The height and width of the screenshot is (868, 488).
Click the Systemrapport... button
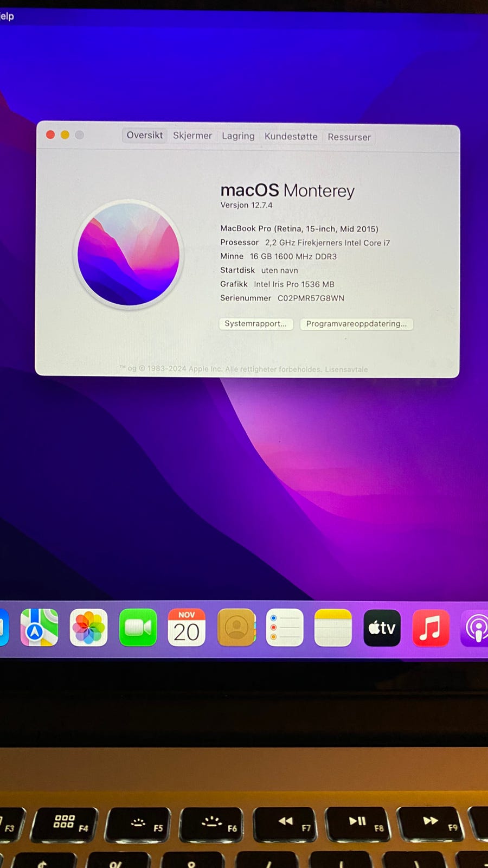256,324
